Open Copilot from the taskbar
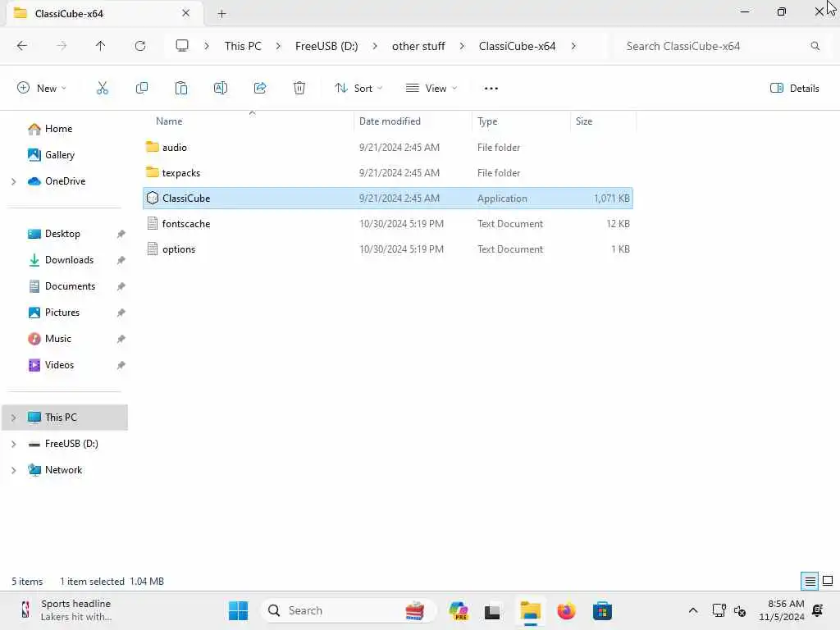 [x=458, y=610]
